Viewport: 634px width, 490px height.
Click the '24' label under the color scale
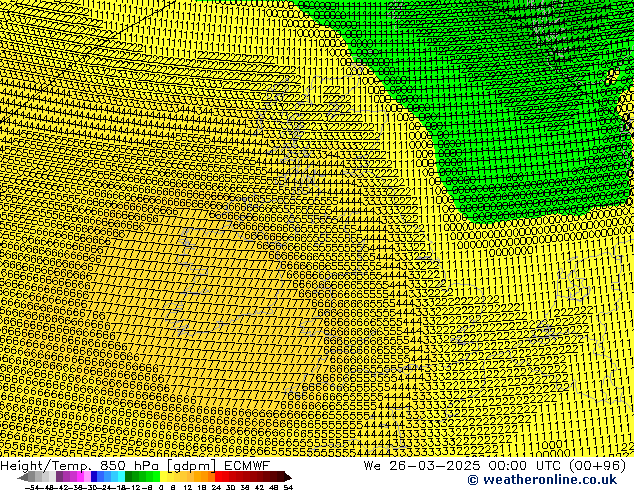pos(216,487)
